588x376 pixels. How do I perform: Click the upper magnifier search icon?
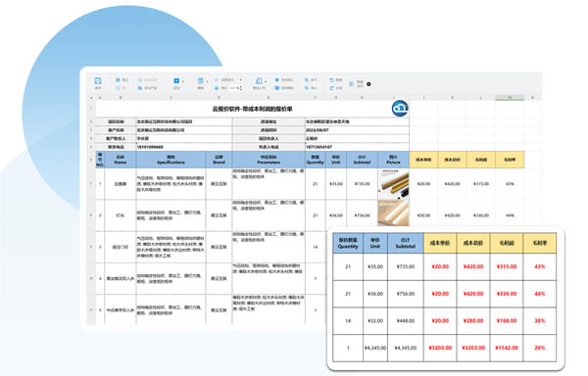pos(307,80)
